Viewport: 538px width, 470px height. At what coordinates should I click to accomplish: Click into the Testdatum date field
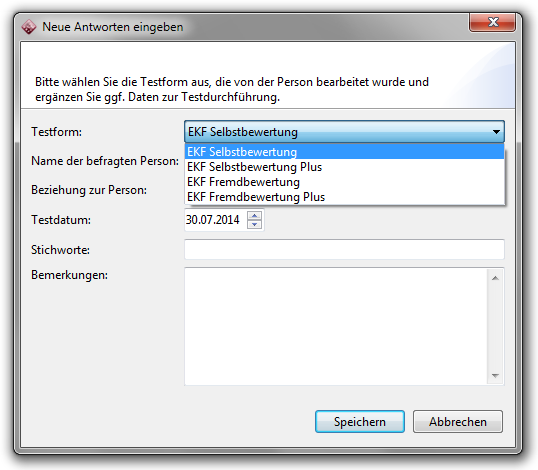pos(215,220)
